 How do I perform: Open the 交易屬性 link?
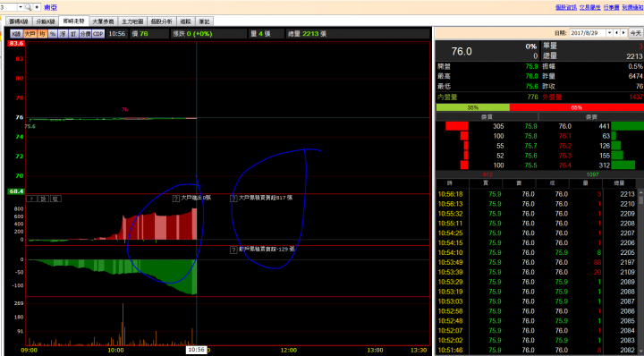589,7
